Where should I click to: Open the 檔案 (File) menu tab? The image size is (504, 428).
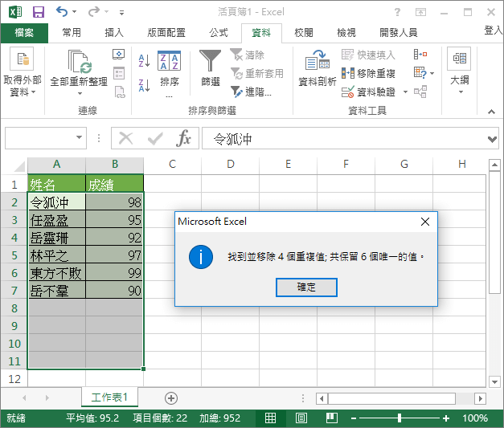[x=24, y=33]
